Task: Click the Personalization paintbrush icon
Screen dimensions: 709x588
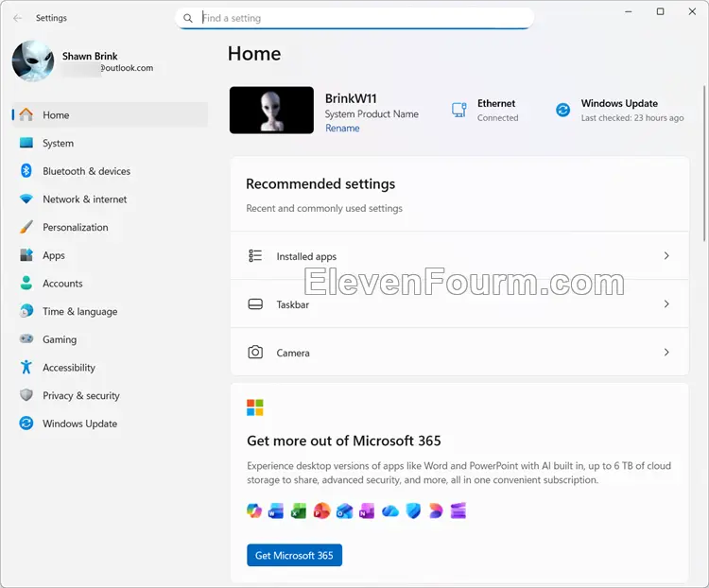Action: coord(26,227)
